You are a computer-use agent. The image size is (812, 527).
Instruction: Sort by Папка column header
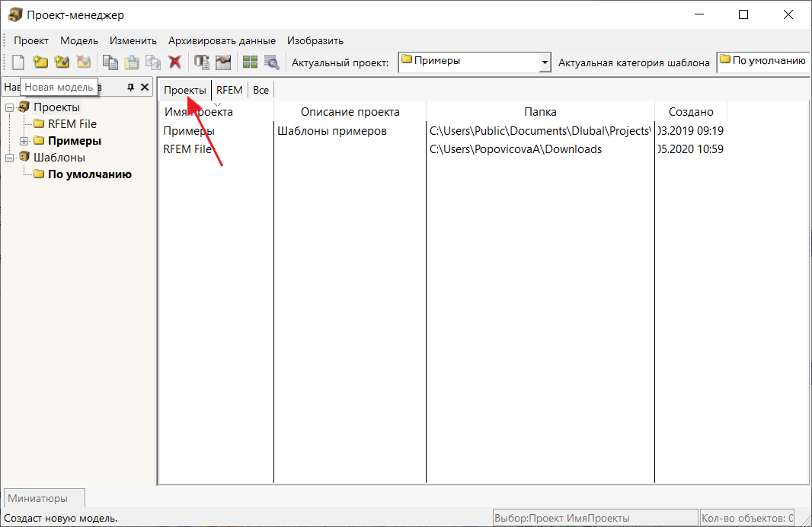[x=540, y=112]
